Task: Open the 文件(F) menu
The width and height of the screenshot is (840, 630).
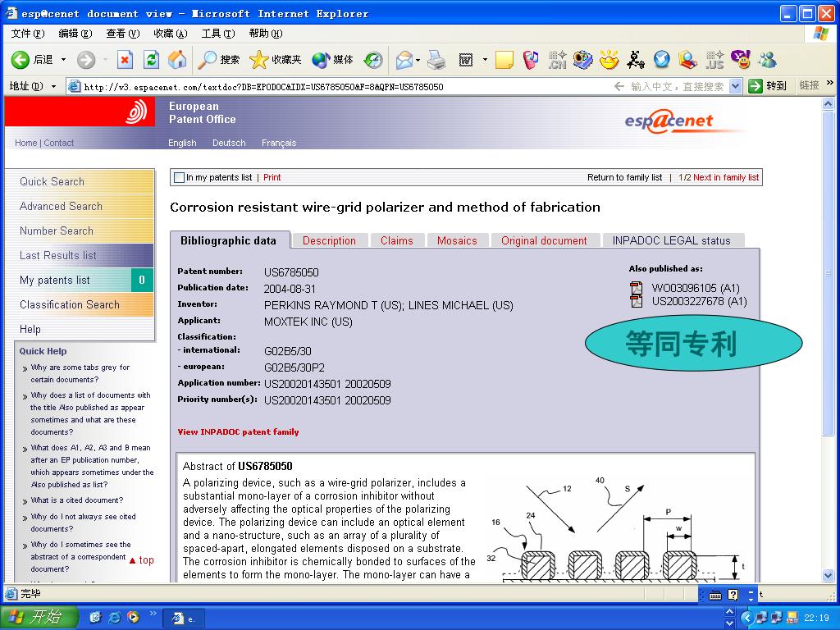Action: click(27, 34)
